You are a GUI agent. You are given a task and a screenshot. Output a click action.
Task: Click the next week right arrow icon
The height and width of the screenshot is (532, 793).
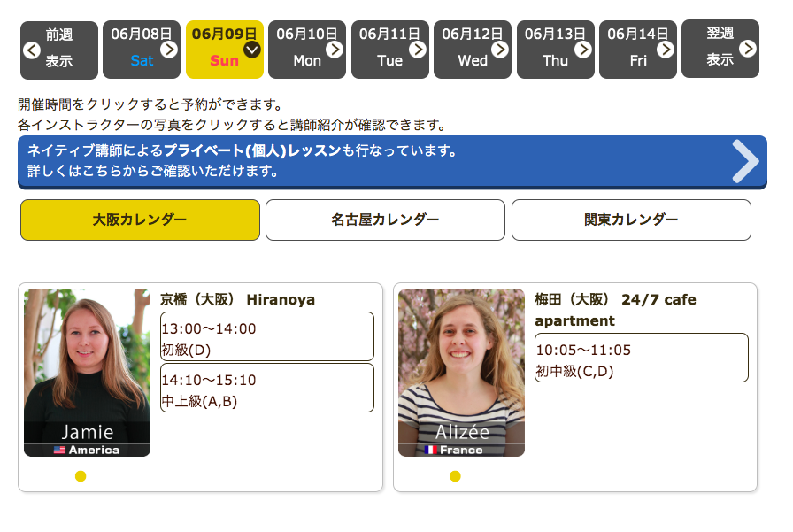pos(748,48)
